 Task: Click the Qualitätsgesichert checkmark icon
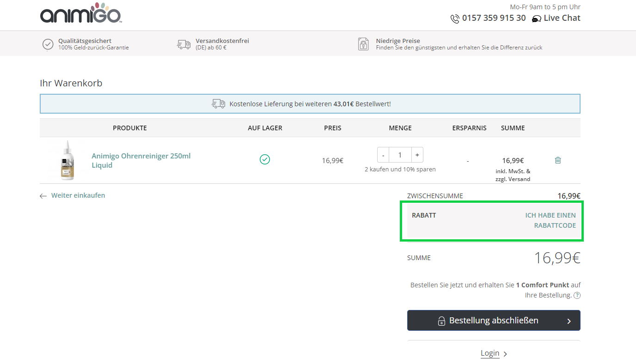(48, 44)
